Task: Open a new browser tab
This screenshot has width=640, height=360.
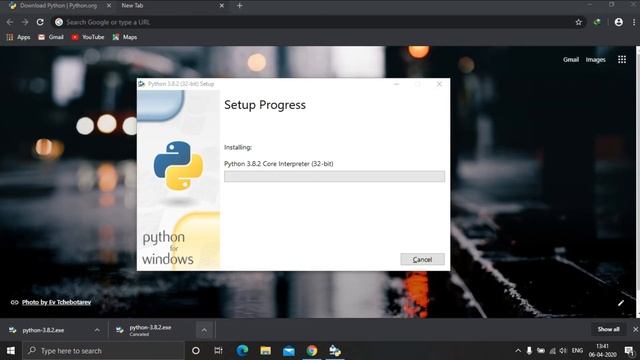Action: (x=240, y=6)
